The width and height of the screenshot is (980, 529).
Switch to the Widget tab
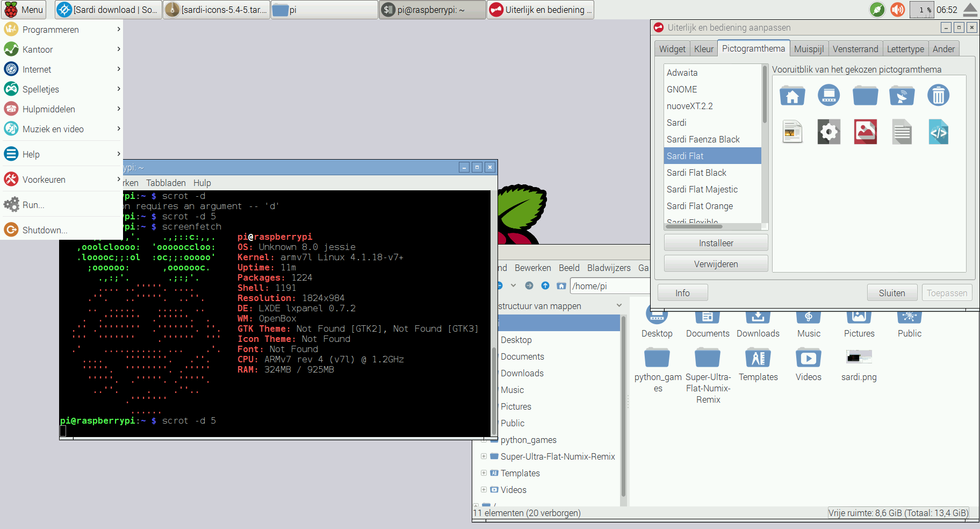click(x=672, y=49)
